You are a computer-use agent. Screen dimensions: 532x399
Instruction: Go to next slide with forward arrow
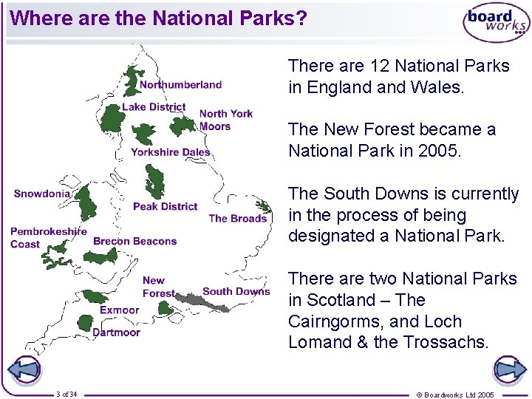coord(510,370)
